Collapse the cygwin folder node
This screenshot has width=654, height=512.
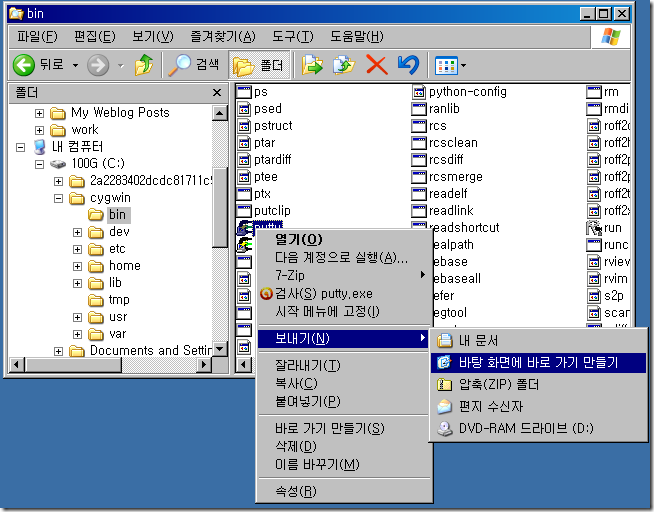click(x=58, y=198)
